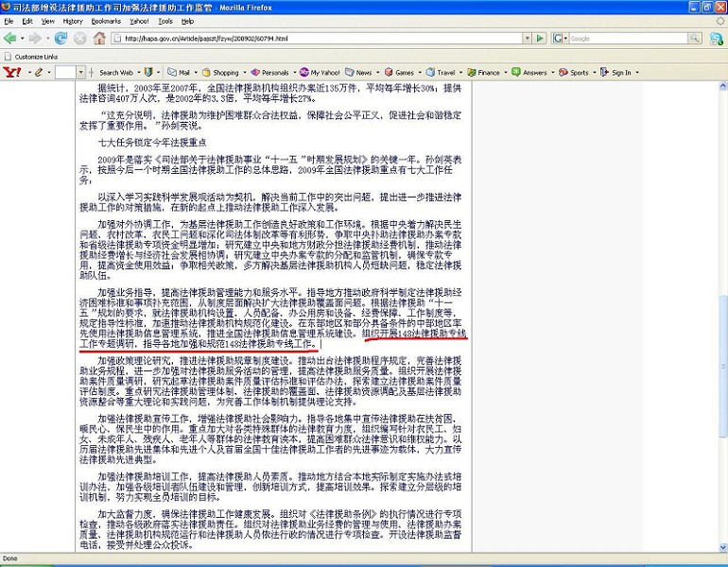This screenshot has height=567, width=728.
Task: Click the green Go arrow beside the address bar
Action: (x=540, y=38)
